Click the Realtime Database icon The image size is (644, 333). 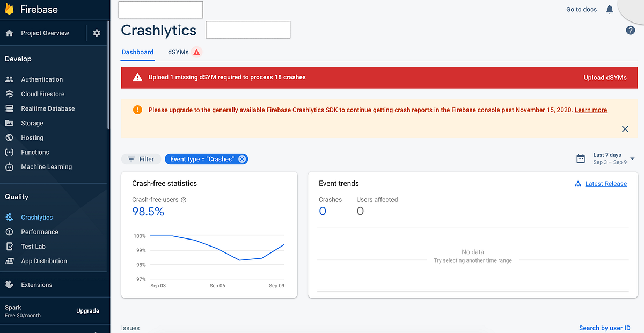click(x=9, y=108)
